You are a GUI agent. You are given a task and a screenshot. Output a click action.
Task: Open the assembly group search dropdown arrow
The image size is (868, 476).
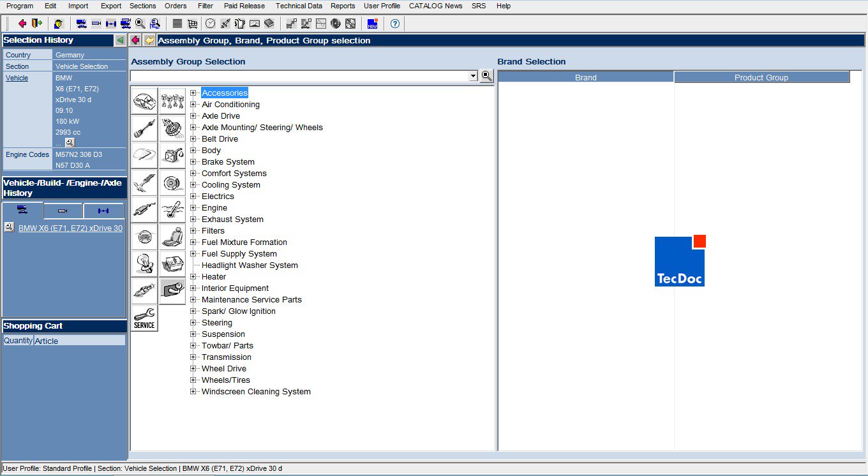point(474,75)
